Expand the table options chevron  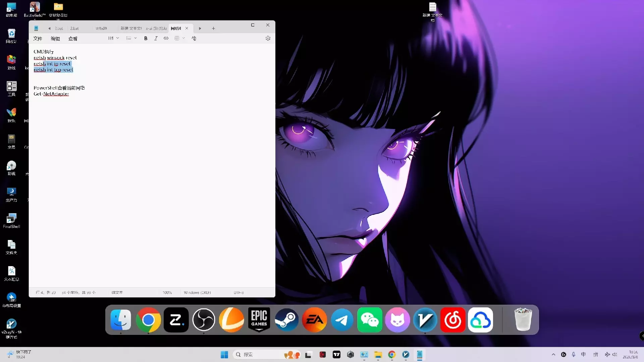(183, 38)
